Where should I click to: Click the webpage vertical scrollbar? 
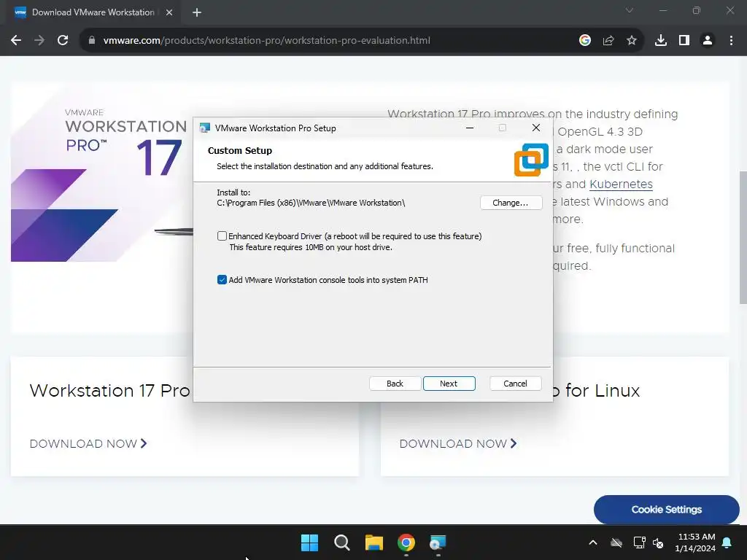[743, 237]
